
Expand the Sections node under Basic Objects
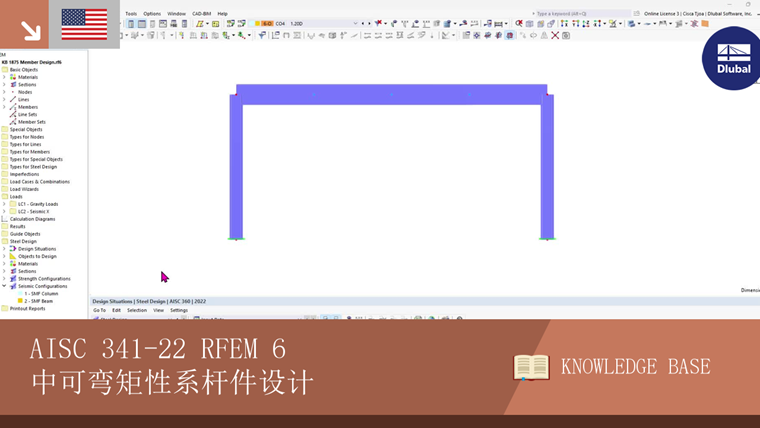coord(4,84)
